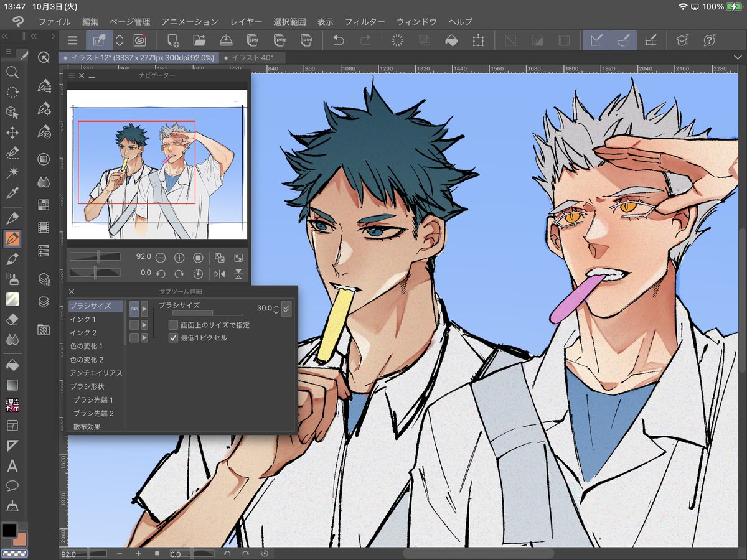747x560 pixels.
Task: Select アンチエイリアス category
Action: coord(95,373)
